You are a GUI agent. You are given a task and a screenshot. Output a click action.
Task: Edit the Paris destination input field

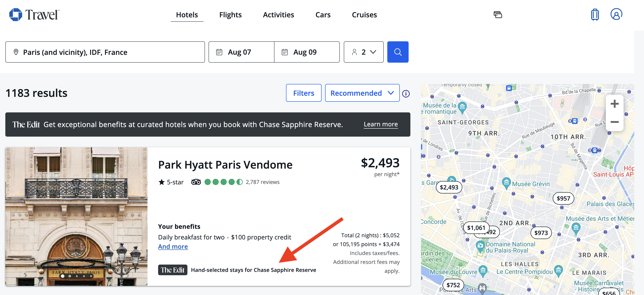click(x=105, y=52)
